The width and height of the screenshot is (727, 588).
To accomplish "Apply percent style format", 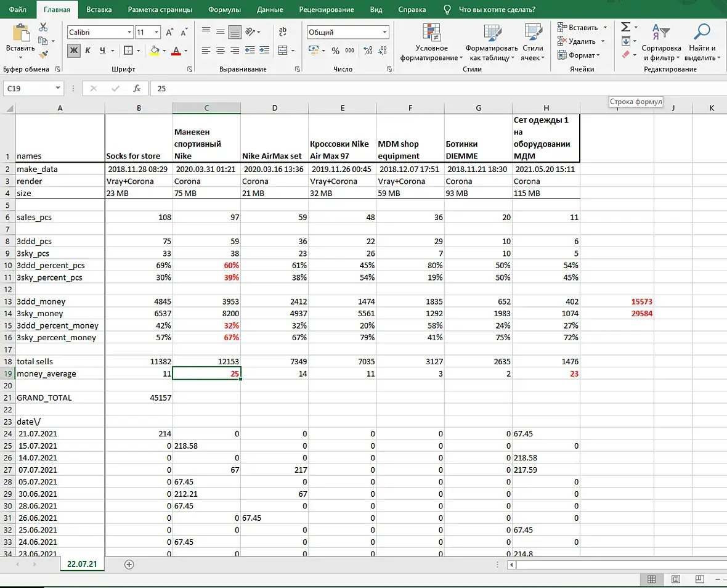I will click(336, 51).
